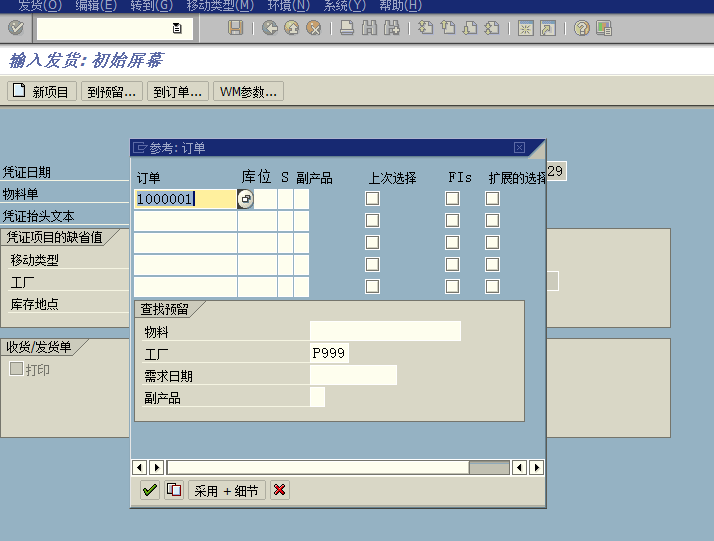This screenshot has width=714, height=541.
Task: Check 上次选择 box in fifth row
Action: click(x=372, y=286)
